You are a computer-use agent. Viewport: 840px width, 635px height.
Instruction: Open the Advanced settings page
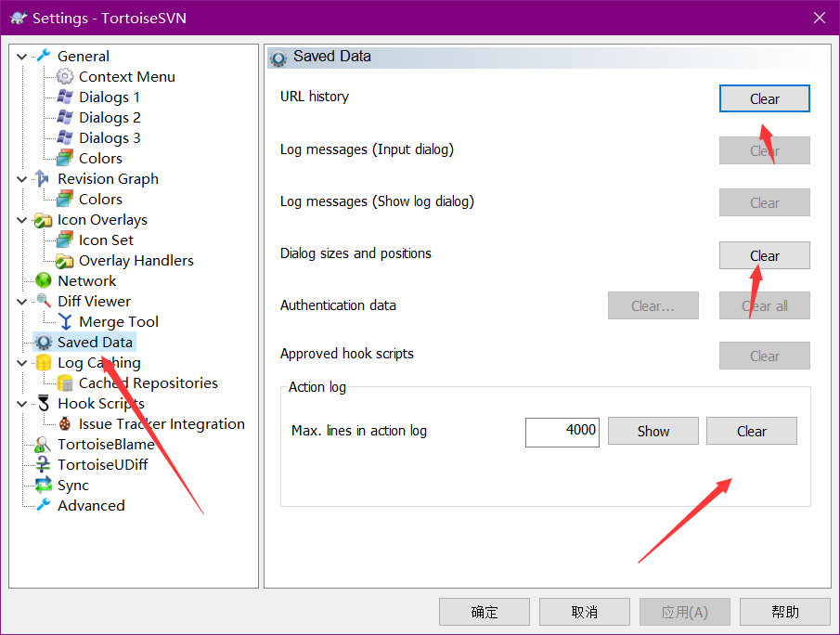pyautogui.click(x=91, y=505)
